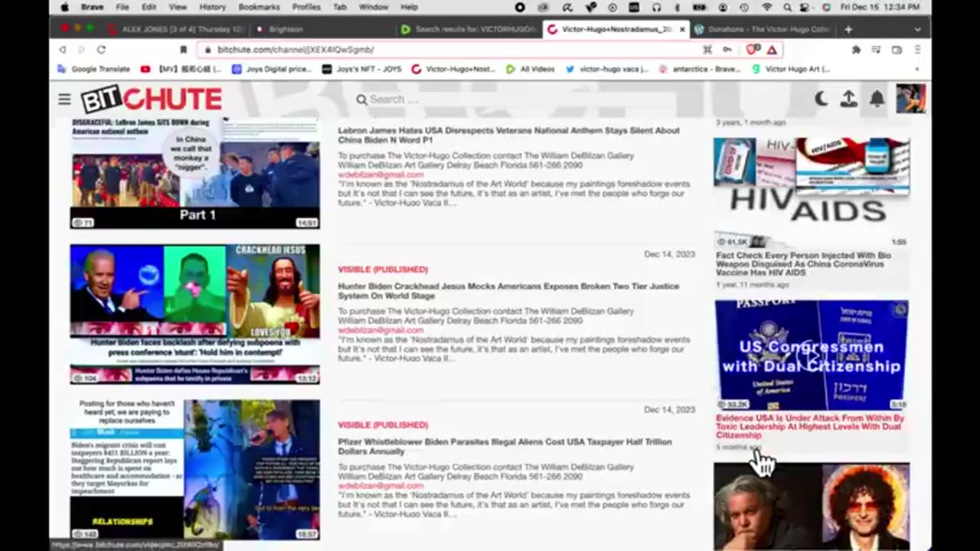
Task: Open the History menu
Action: point(212,7)
